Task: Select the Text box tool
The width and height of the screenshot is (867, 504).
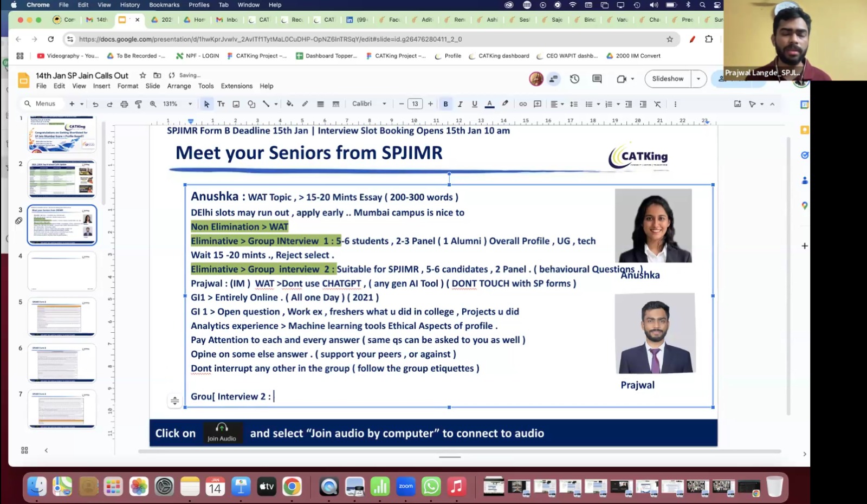Action: (x=221, y=104)
